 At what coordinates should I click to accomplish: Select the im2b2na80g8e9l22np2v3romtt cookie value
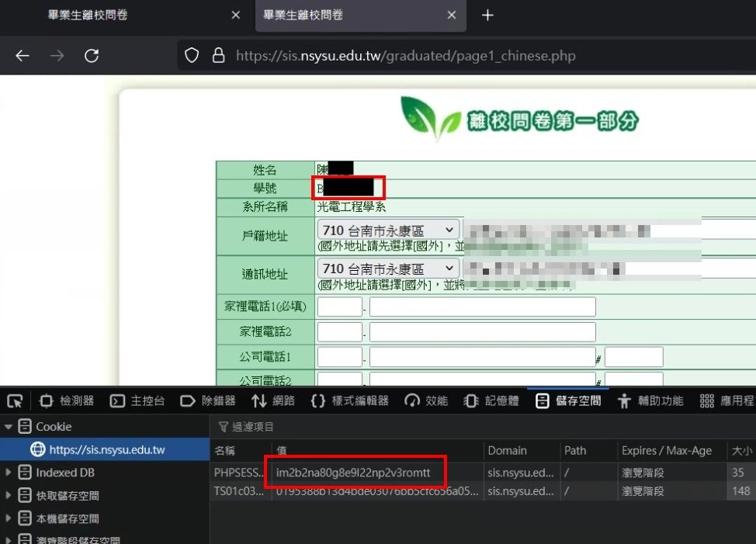353,473
